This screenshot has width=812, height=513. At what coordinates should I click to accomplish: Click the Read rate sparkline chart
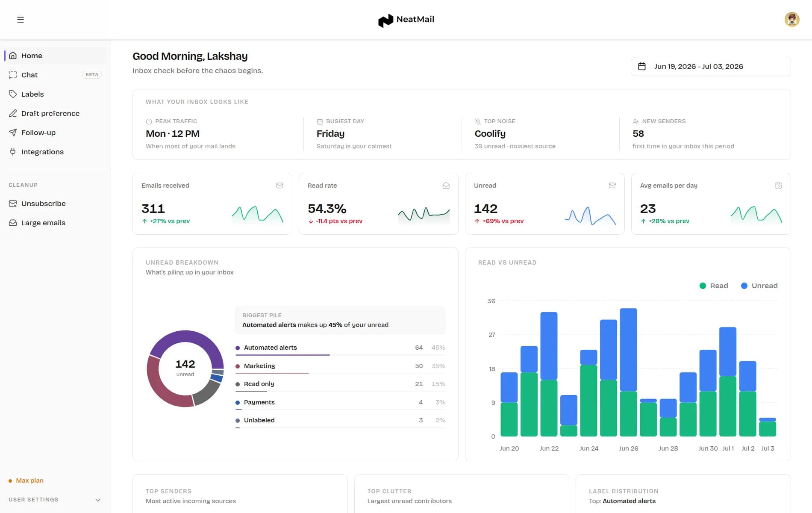424,215
